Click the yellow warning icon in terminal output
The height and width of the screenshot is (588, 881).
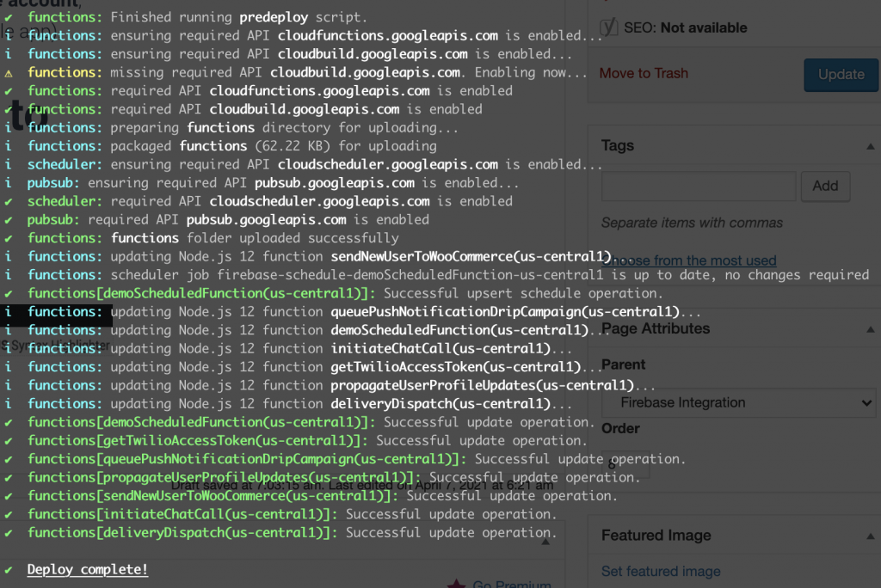pos(9,72)
